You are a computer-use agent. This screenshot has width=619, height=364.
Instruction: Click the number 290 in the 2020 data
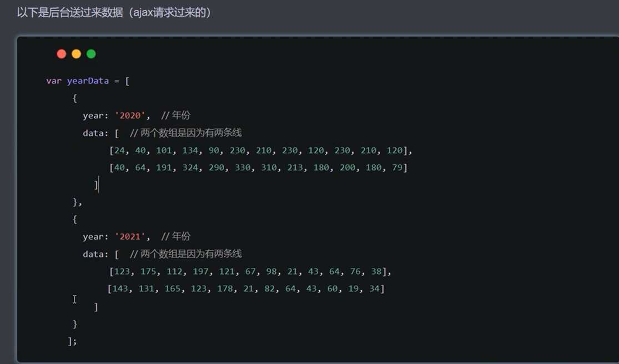coord(217,168)
